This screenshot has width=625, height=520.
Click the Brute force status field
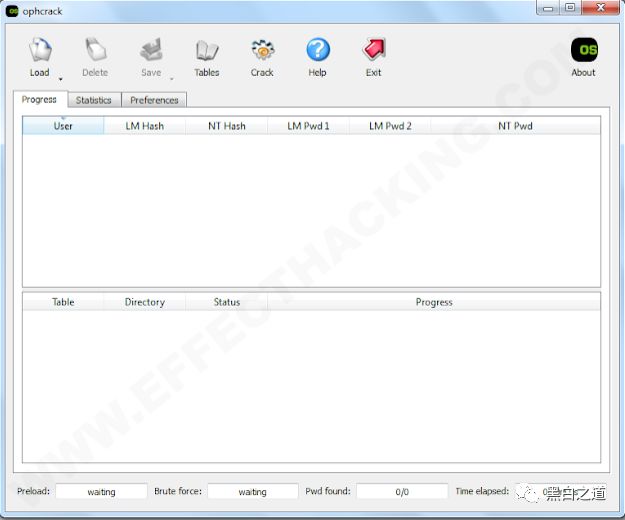(253, 492)
